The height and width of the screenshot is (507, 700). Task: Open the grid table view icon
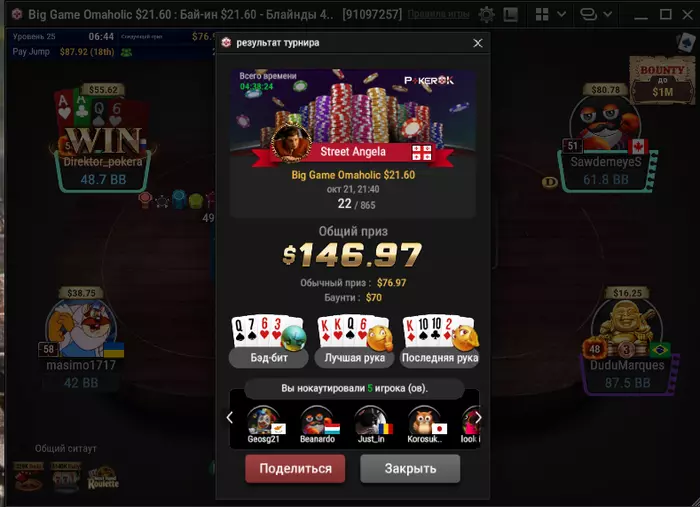[542, 14]
